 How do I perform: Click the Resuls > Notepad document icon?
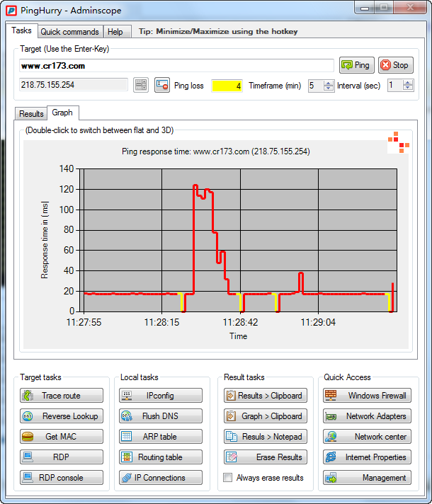pyautogui.click(x=232, y=437)
